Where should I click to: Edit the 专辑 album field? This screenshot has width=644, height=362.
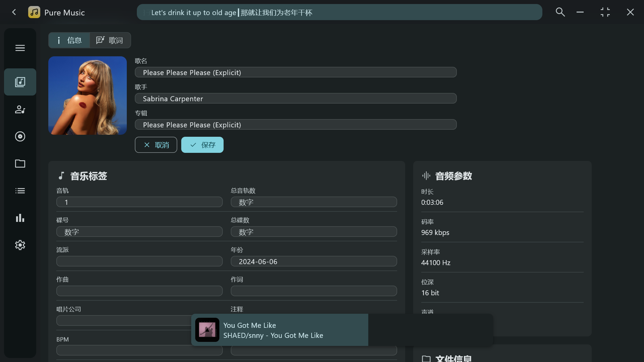[x=296, y=125]
